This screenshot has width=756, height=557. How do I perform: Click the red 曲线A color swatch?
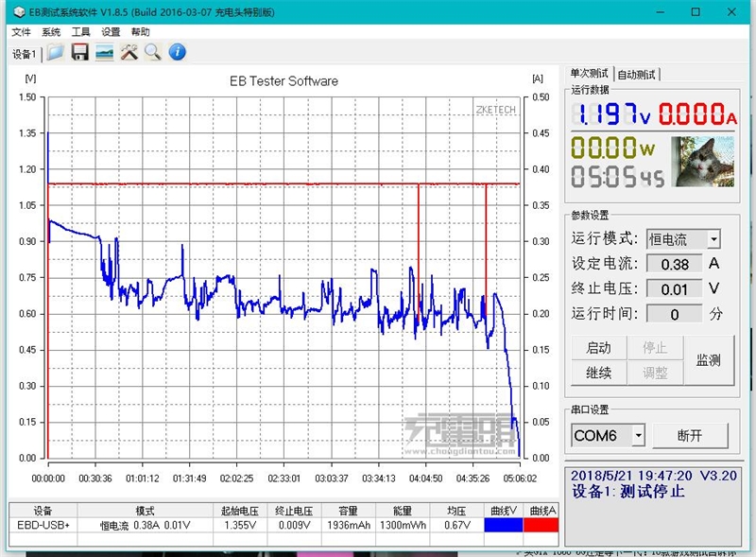click(x=541, y=525)
